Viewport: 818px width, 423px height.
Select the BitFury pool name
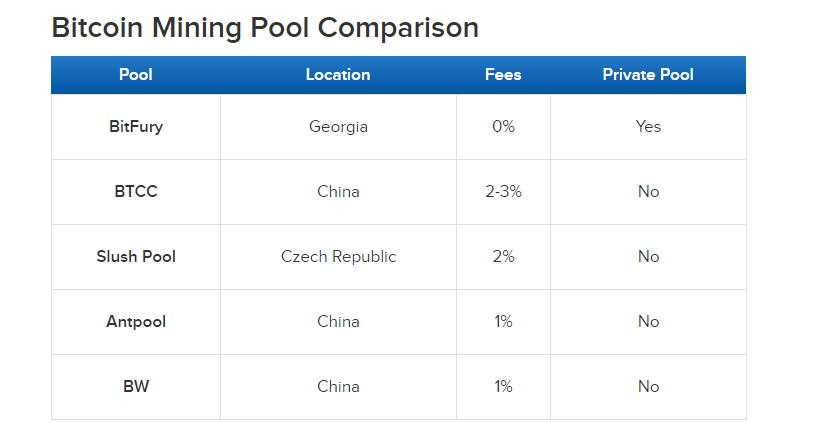135,127
